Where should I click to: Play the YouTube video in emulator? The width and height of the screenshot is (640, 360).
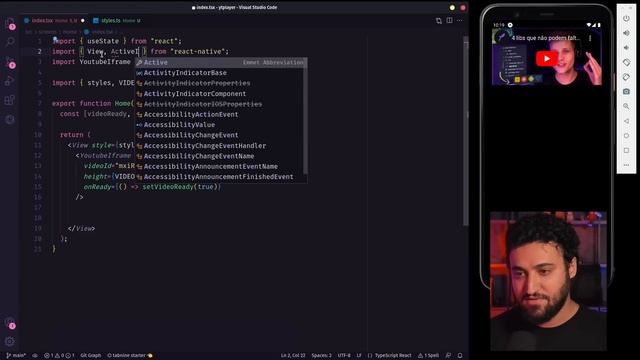(547, 59)
